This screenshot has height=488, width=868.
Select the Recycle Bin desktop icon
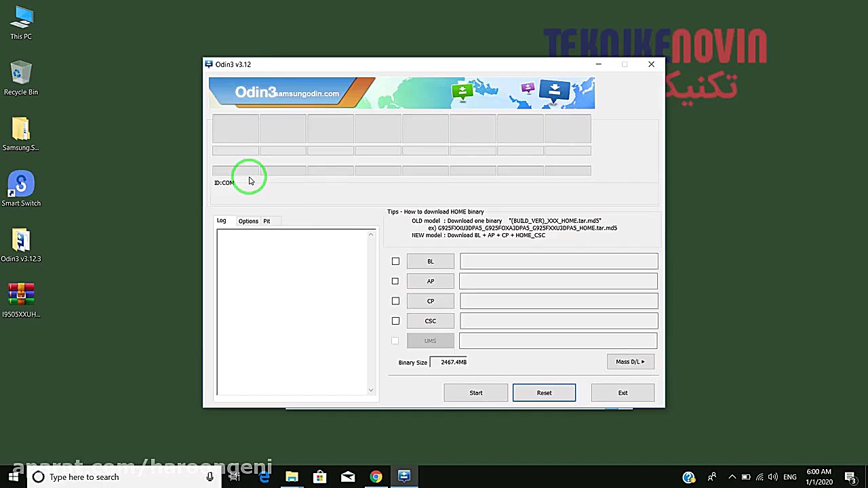21,79
